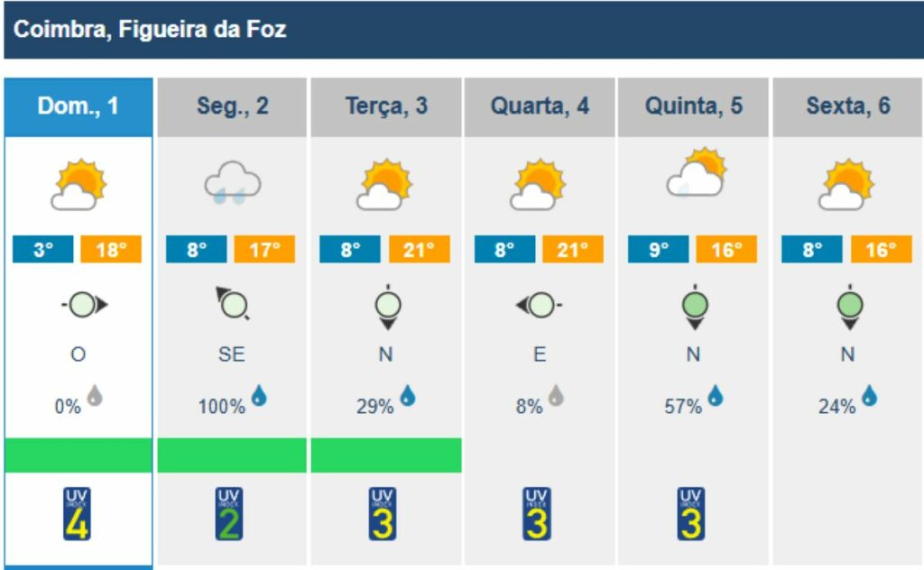This screenshot has width=924, height=570.
Task: Select the Quarta, 4 day tab
Action: point(540,106)
